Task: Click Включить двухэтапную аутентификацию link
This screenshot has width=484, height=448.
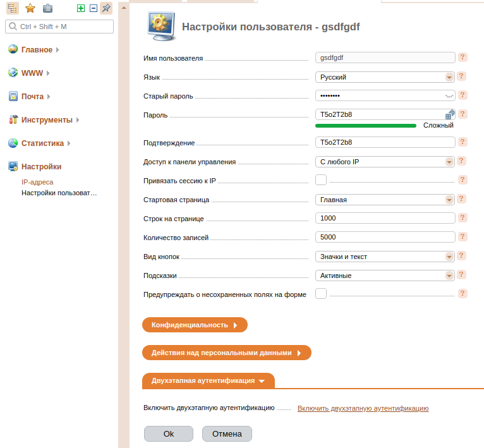Action: 363,408
